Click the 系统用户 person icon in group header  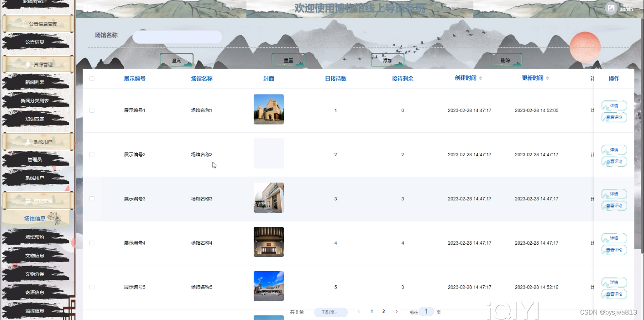pyautogui.click(x=28, y=142)
